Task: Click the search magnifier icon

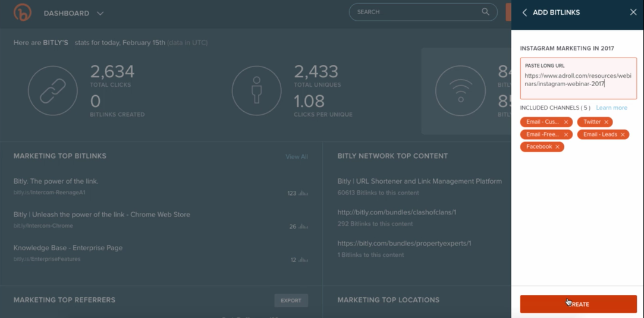Action: coord(485,12)
